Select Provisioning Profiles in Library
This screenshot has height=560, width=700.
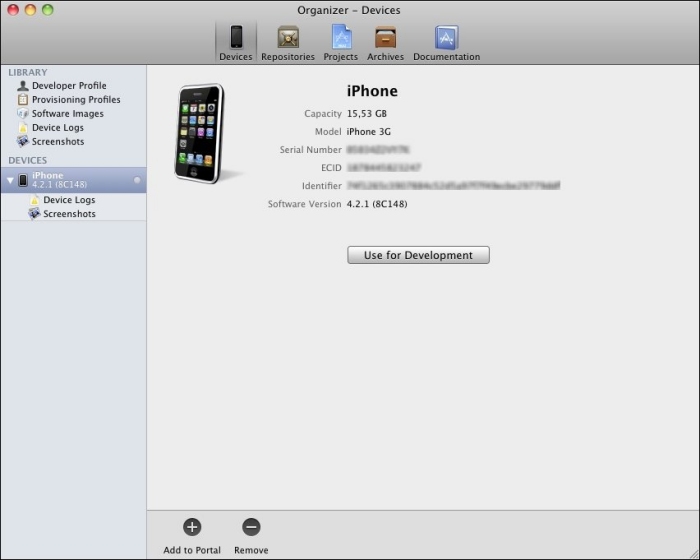pos(69,99)
